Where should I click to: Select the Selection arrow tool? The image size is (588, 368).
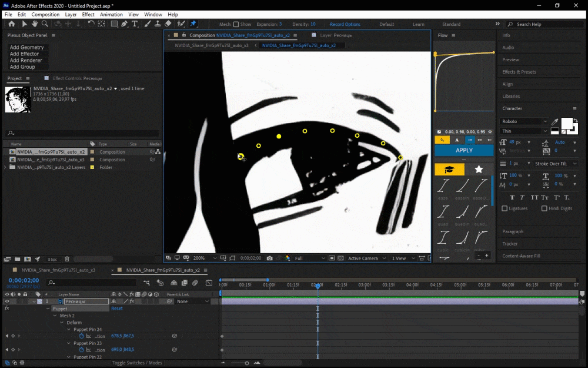pos(24,24)
